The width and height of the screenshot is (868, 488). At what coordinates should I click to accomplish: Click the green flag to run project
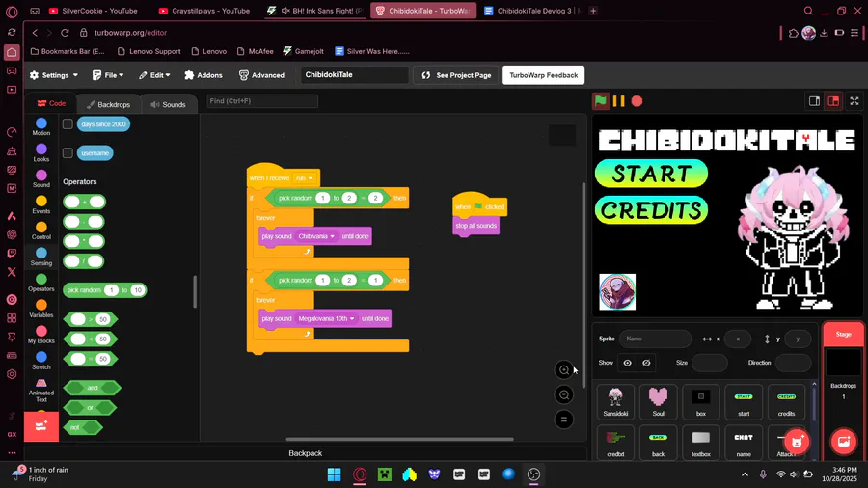(601, 101)
